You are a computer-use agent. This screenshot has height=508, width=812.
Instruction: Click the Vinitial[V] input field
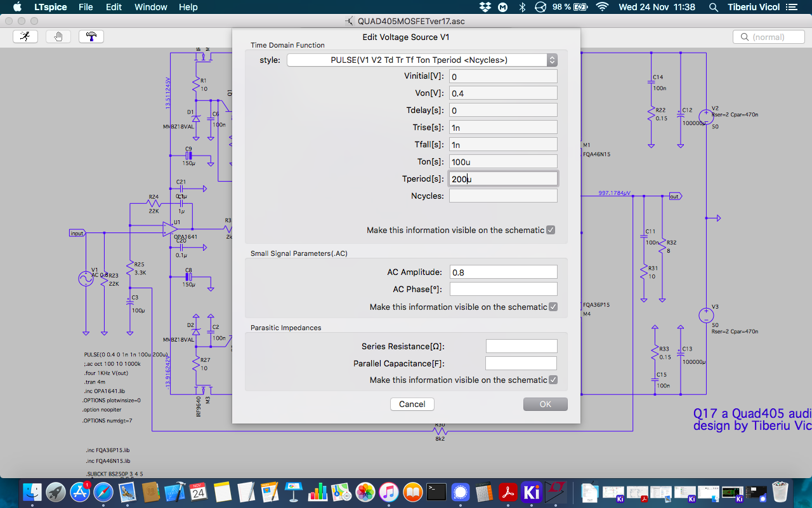coord(503,76)
